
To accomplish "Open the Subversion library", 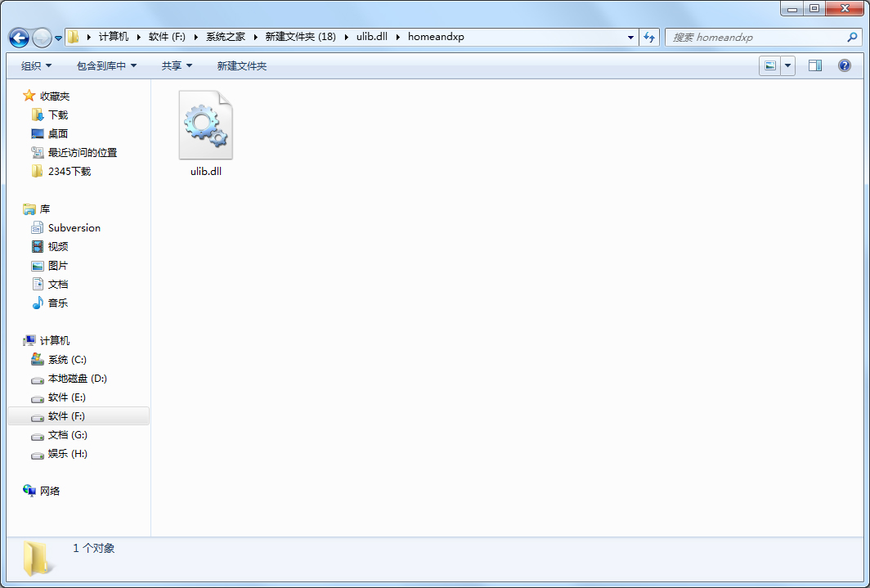I will [74, 228].
